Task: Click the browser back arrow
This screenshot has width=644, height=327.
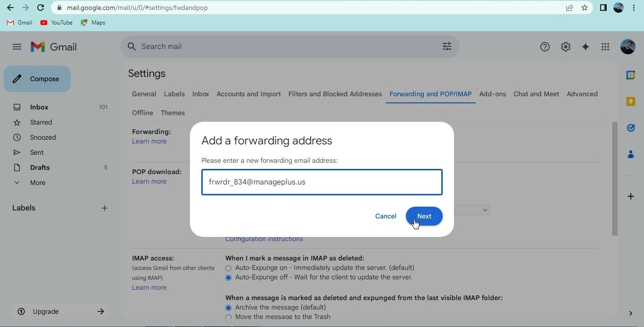Action: pos(10,8)
